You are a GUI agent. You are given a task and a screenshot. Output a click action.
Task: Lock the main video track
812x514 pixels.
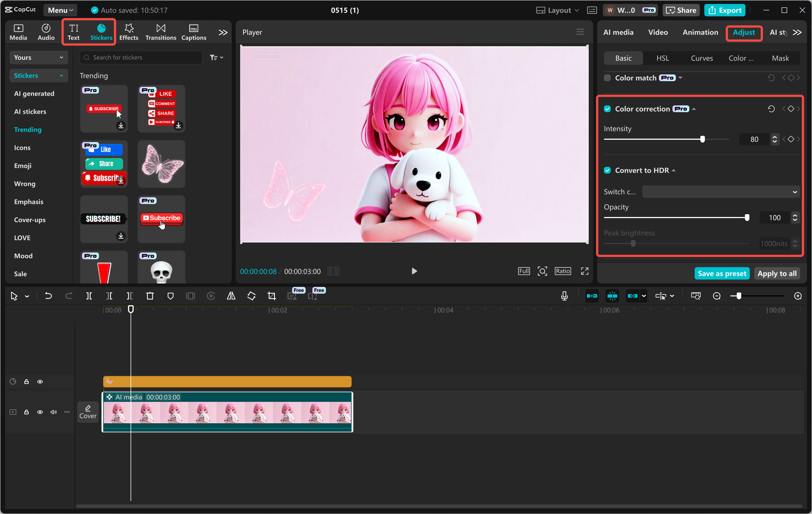point(26,412)
